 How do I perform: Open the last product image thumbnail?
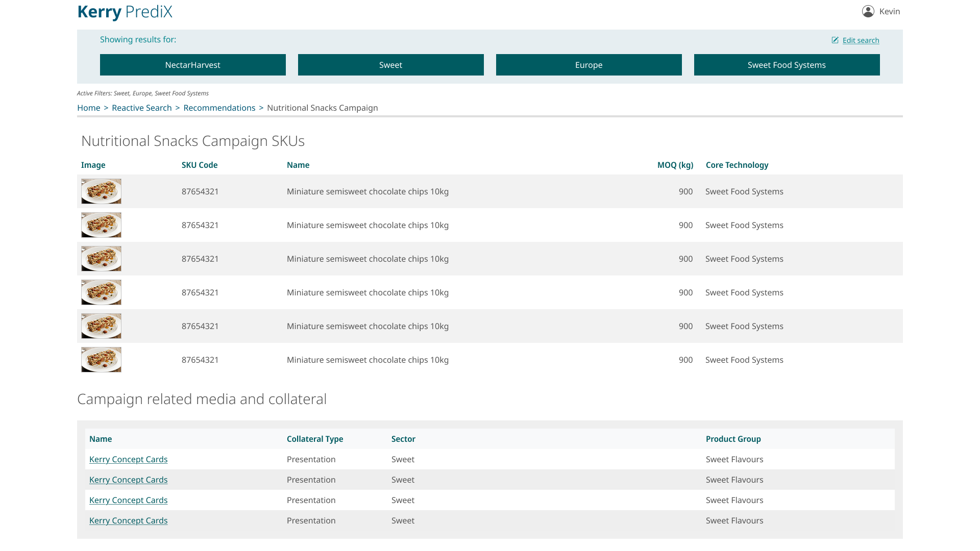point(101,359)
